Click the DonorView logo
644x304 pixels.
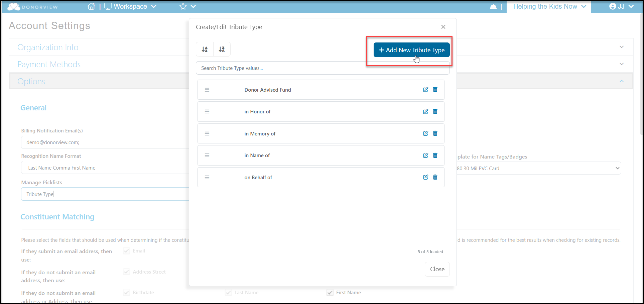[x=32, y=7]
